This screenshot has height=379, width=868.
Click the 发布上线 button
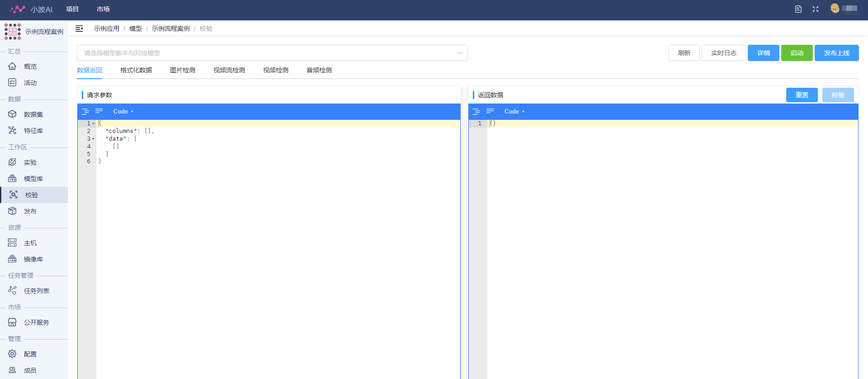(x=837, y=53)
